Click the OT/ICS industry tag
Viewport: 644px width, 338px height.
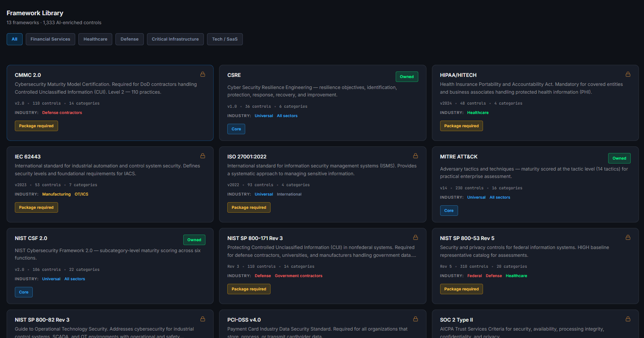click(81, 194)
